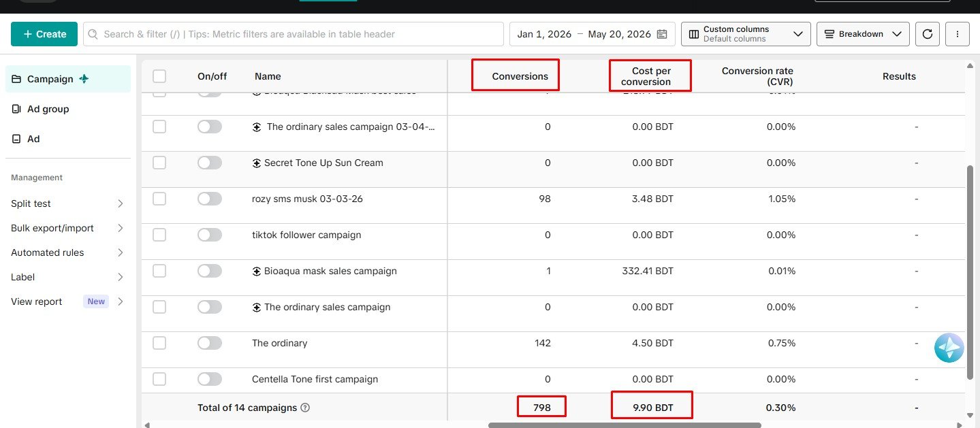Screen dimensions: 980x428
Task: Select all campaigns with header checkbox
Action: pyautogui.click(x=159, y=76)
